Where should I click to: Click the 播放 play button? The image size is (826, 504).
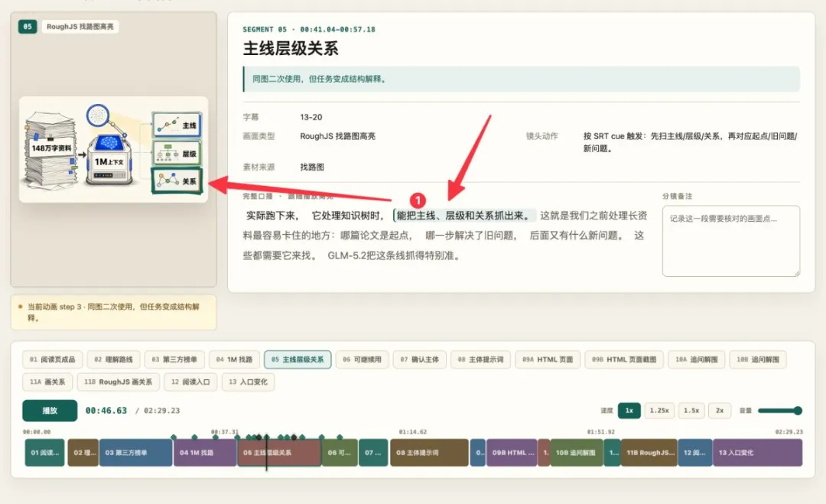pyautogui.click(x=50, y=410)
